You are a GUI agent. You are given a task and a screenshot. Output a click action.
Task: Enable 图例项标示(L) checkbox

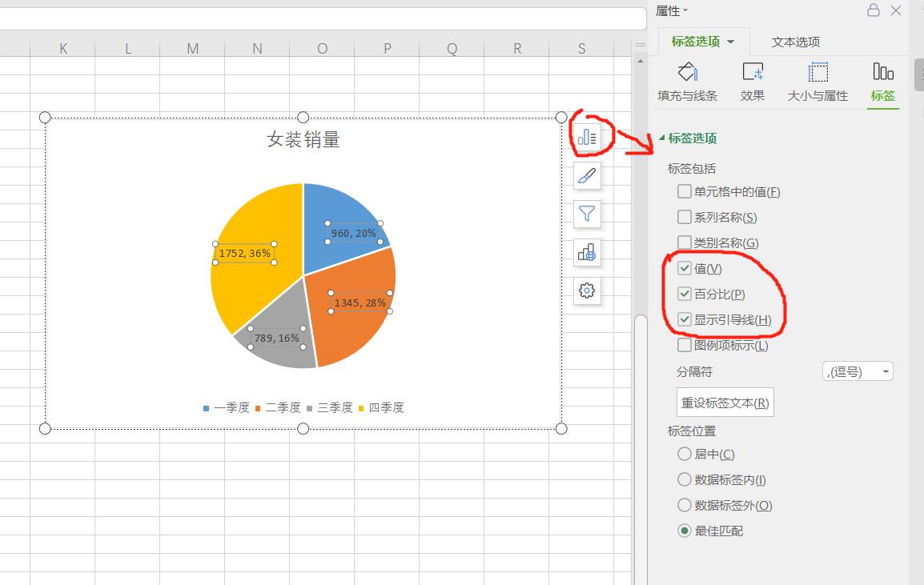tap(684, 345)
